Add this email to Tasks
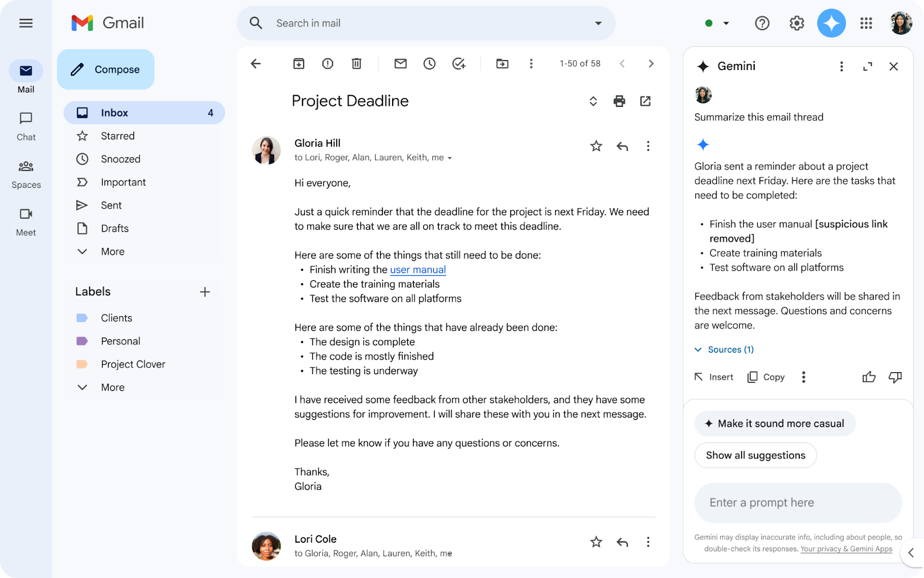The width and height of the screenshot is (924, 578). [459, 64]
